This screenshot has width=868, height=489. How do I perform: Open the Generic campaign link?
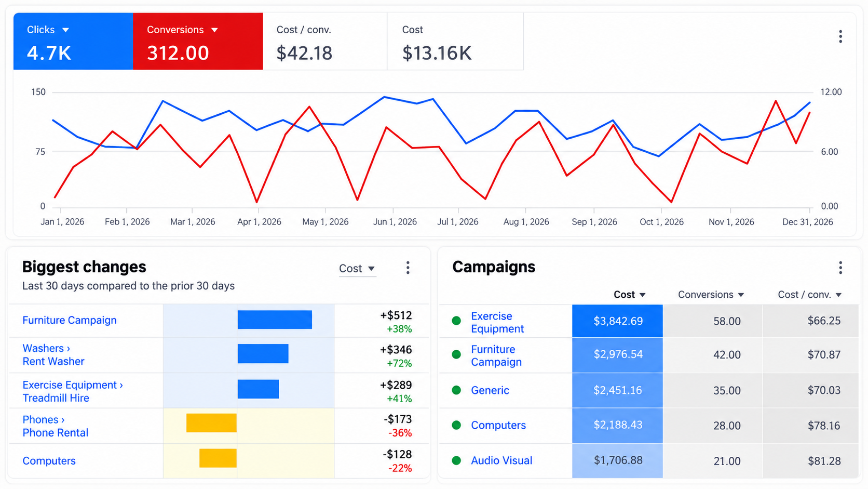[490, 390]
